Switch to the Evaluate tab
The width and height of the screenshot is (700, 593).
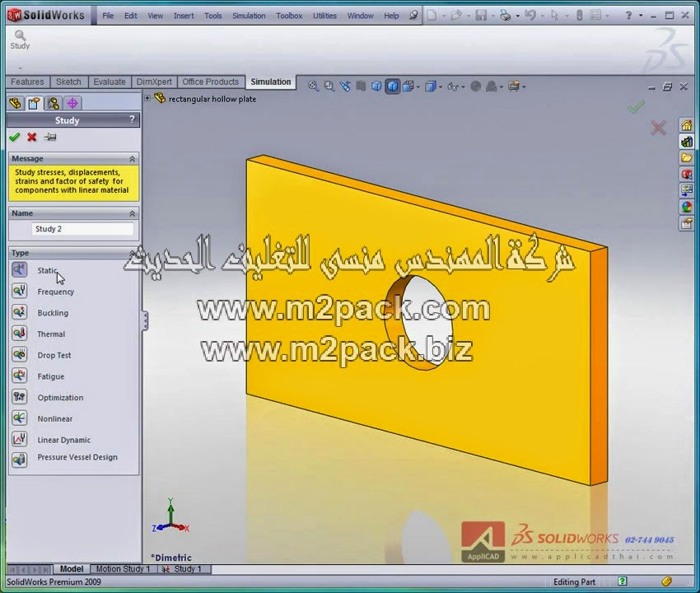pyautogui.click(x=110, y=82)
